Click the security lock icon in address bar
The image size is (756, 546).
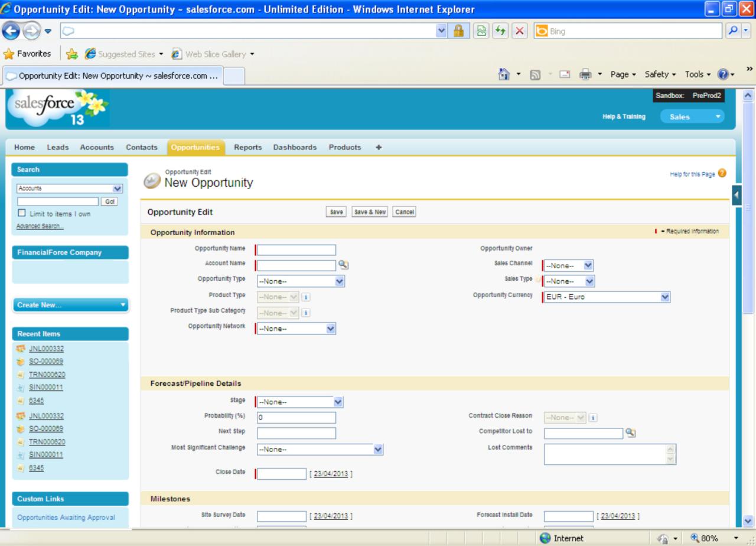pos(458,31)
